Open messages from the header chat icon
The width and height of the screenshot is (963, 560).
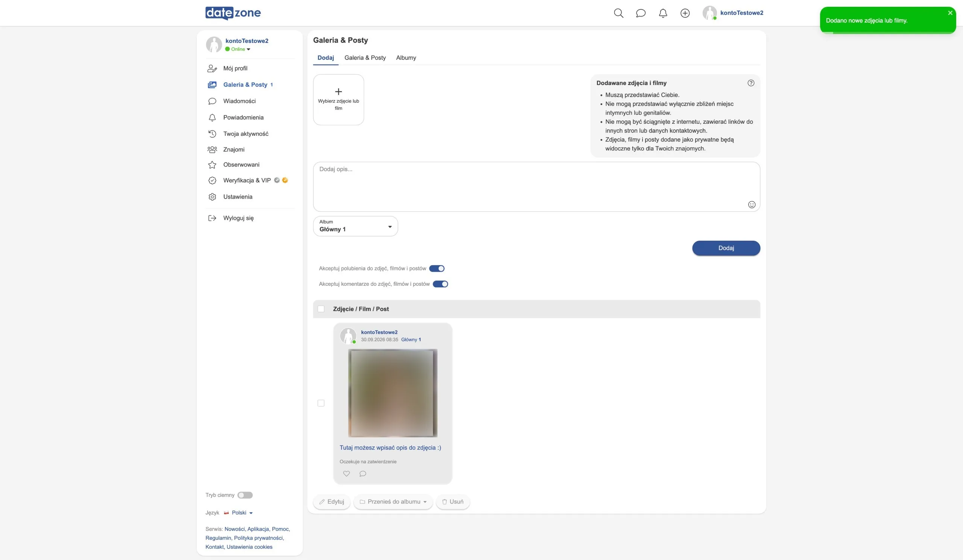pos(641,13)
